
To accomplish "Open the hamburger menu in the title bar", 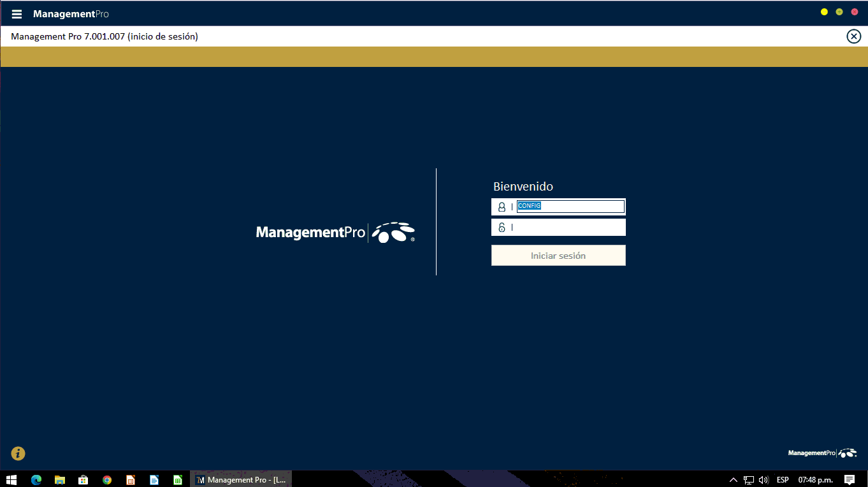I will pyautogui.click(x=17, y=14).
